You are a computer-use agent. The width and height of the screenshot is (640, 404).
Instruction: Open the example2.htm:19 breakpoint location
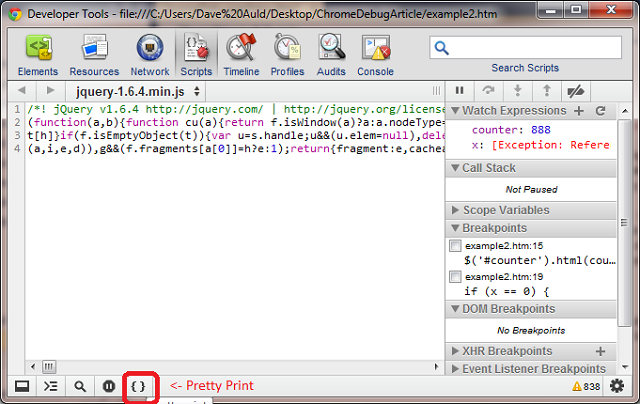point(504,277)
